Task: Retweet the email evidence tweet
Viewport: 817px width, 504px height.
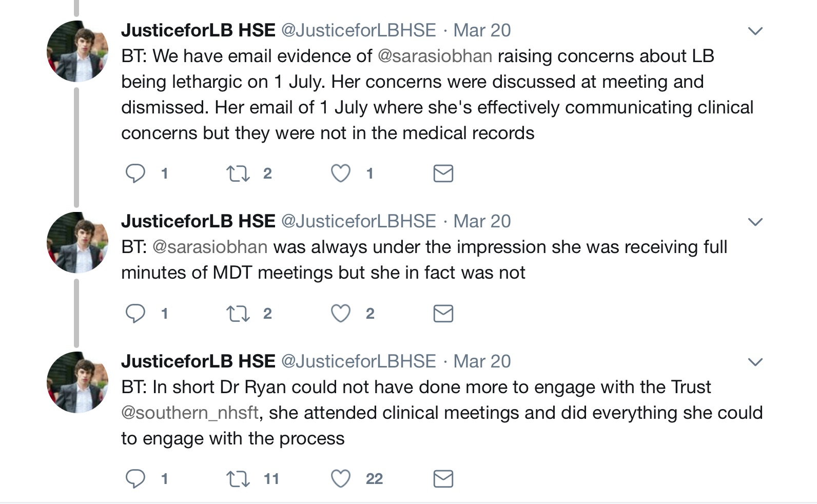Action: point(238,173)
